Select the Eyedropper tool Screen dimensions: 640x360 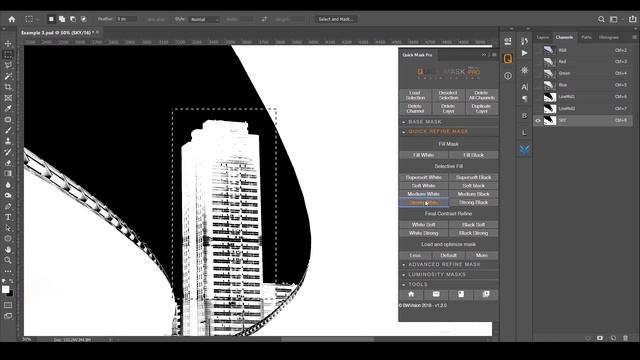click(x=8, y=109)
